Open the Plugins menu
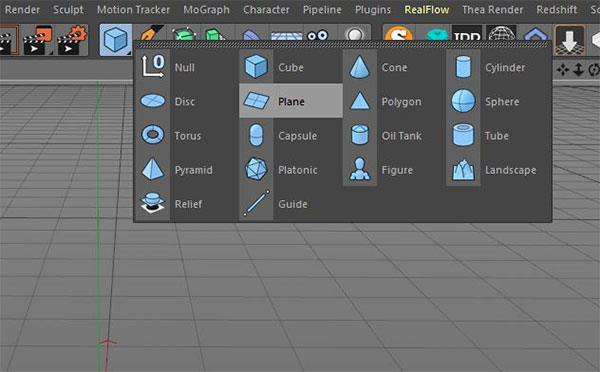Screen dimensions: 600x372 point(373,10)
